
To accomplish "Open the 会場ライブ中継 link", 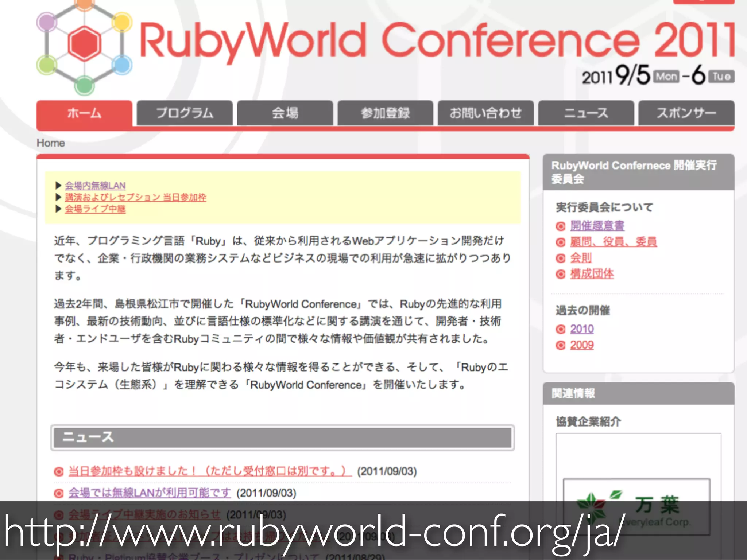I will tap(95, 209).
